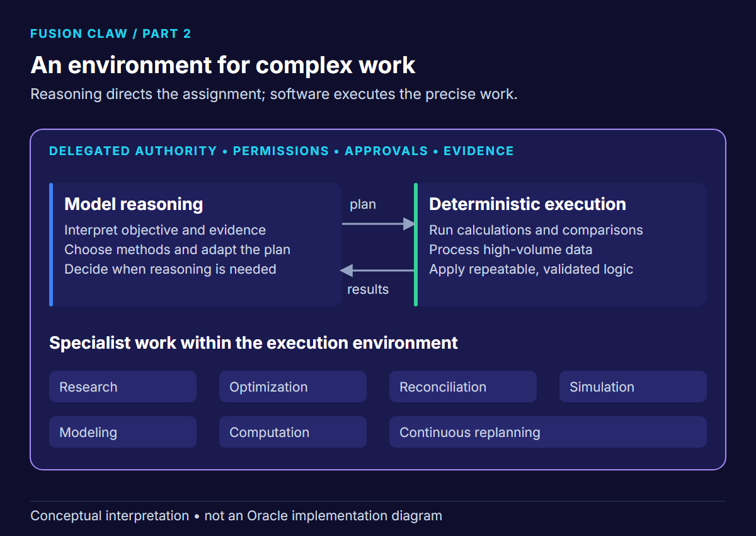The image size is (756, 536).
Task: Click 'Decide when reasoning is needed'
Action: click(170, 269)
